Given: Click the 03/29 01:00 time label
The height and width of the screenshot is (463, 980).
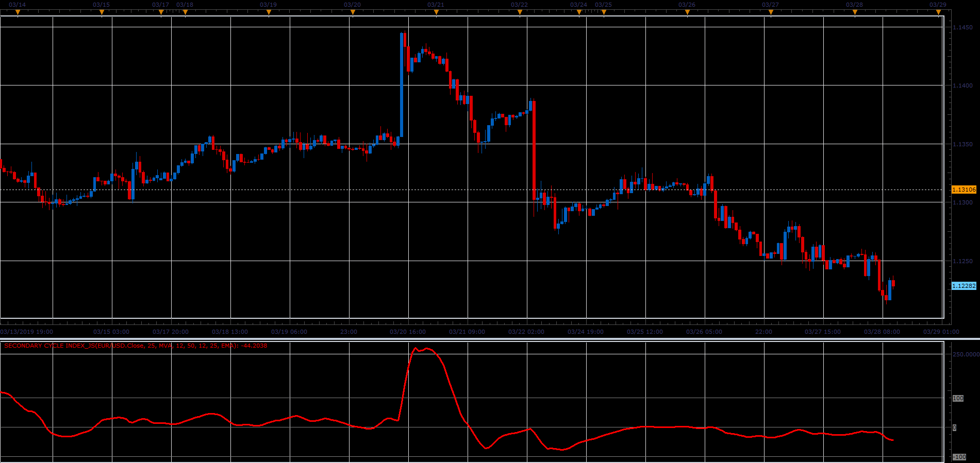Looking at the screenshot, I should click(x=941, y=332).
